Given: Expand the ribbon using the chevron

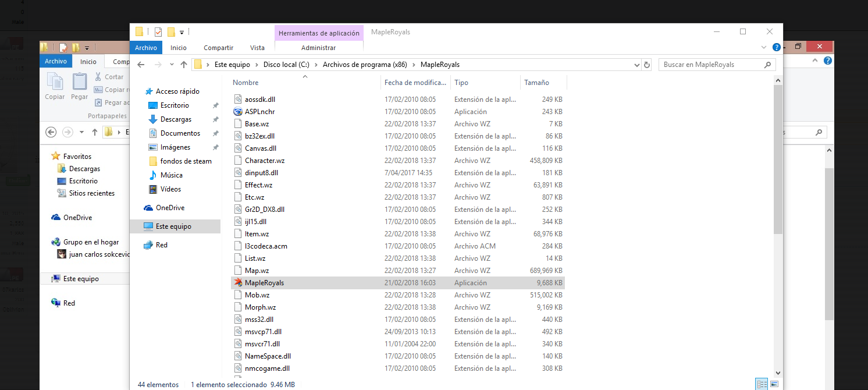Looking at the screenshot, I should tap(764, 48).
